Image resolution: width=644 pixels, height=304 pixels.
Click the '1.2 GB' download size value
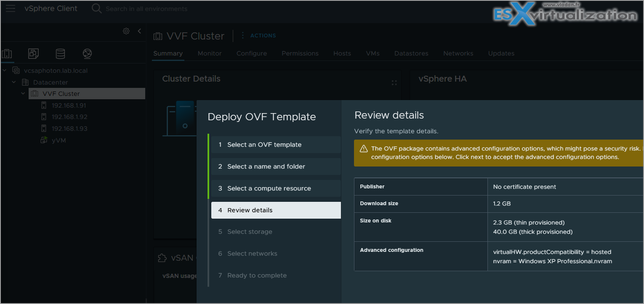[x=502, y=204]
